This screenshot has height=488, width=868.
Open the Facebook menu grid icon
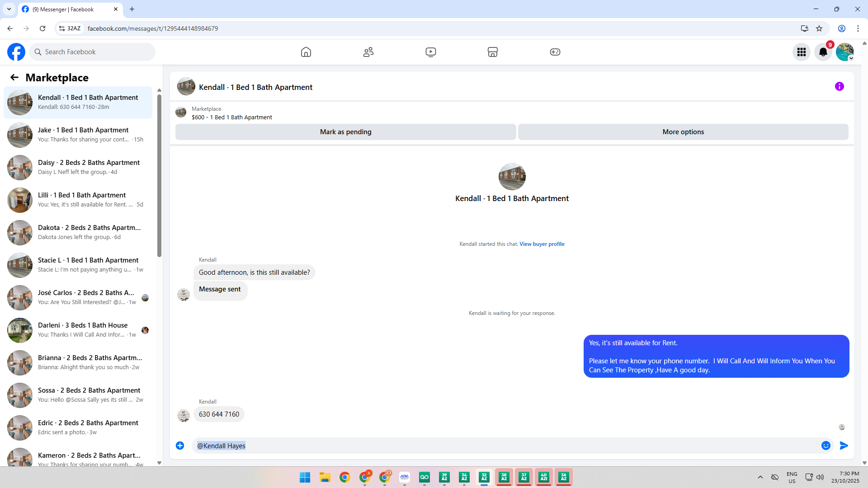[802, 52]
